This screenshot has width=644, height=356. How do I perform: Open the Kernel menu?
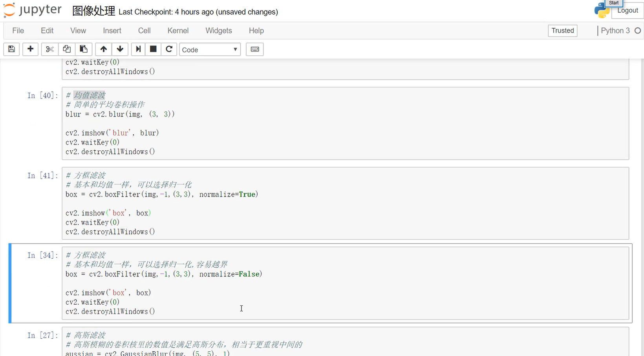tap(178, 31)
